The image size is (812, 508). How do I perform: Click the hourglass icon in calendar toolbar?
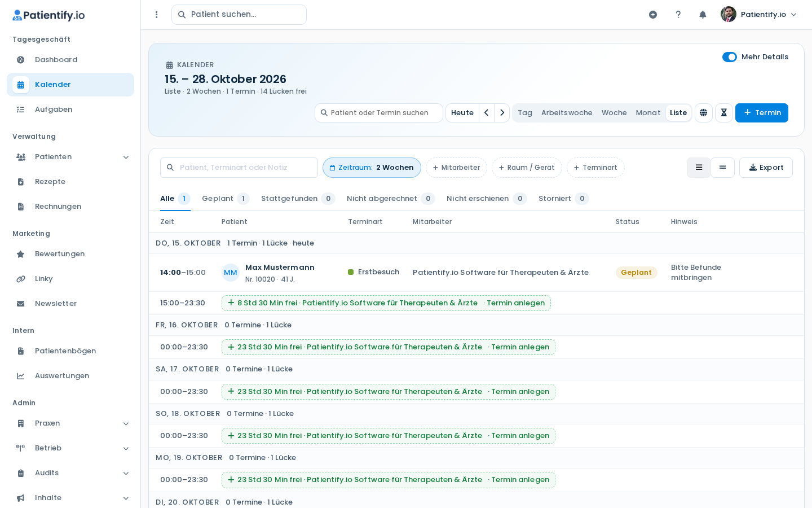[x=724, y=113]
